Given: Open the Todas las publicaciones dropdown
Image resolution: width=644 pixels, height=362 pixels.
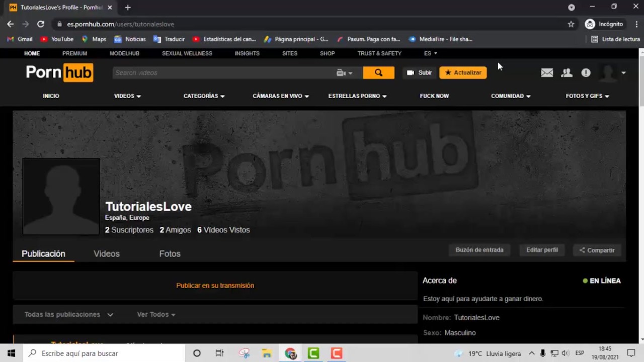Looking at the screenshot, I should [68, 315].
